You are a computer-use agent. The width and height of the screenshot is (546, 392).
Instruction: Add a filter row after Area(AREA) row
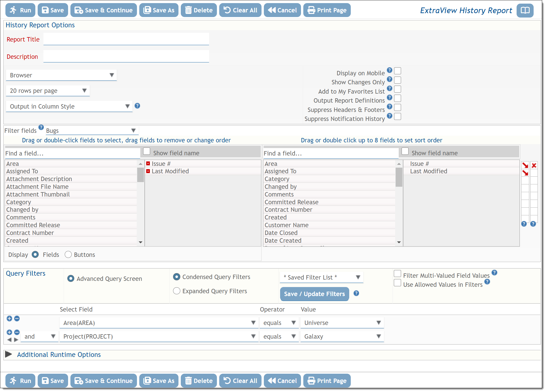9,319
